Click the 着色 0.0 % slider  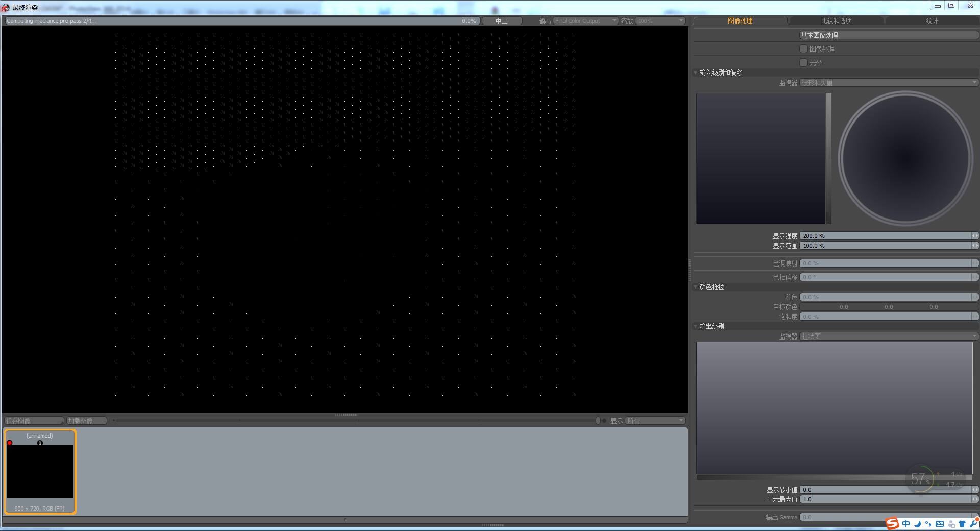click(x=886, y=297)
